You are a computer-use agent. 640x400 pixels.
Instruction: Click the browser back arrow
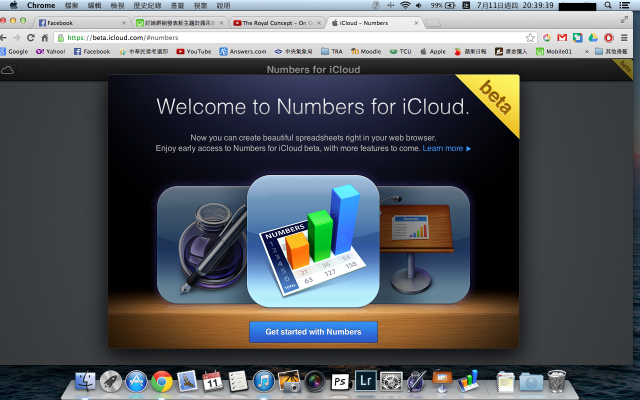(4, 38)
